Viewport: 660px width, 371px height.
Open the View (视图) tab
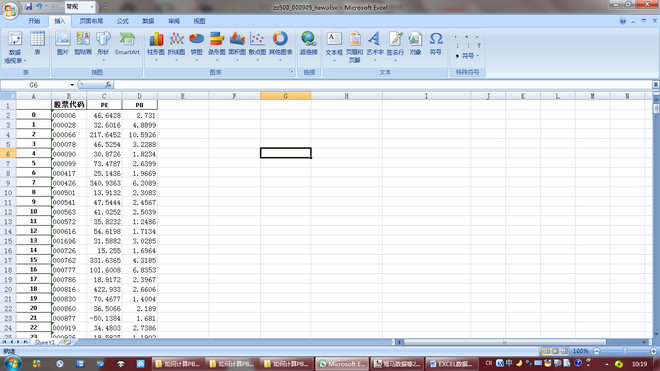click(199, 21)
